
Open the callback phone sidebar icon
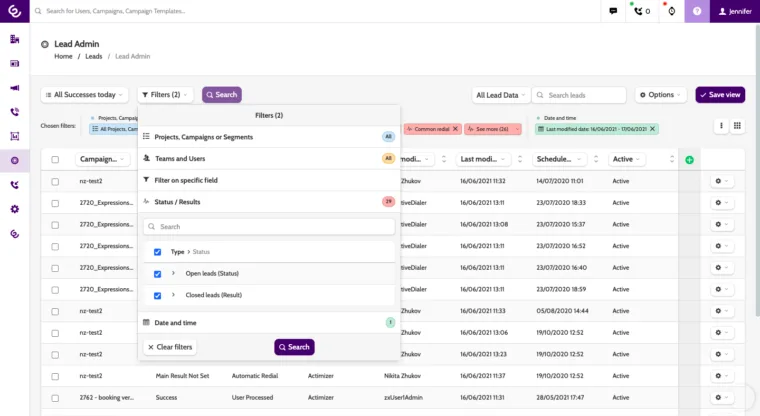(x=15, y=185)
